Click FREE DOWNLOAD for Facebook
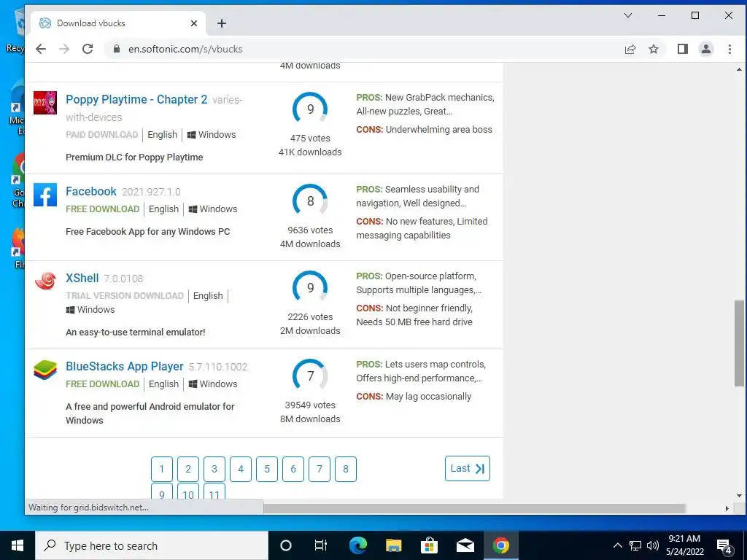The height and width of the screenshot is (560, 747). coord(102,209)
